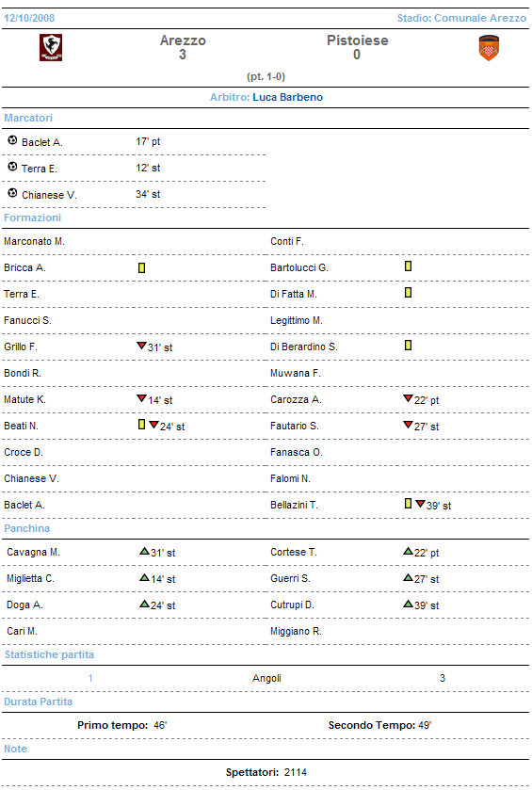Click the Pistoiese team name heading
The height and width of the screenshot is (790, 532).
pos(358,40)
